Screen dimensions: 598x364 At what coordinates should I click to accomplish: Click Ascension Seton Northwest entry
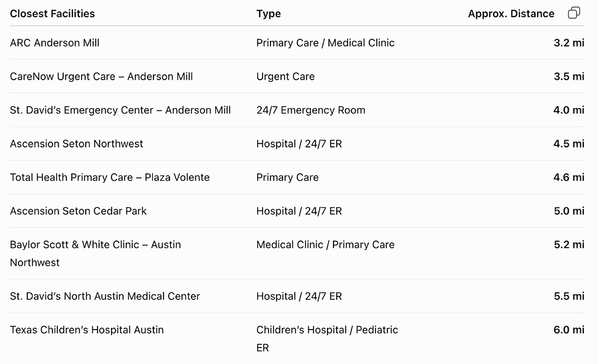[76, 143]
